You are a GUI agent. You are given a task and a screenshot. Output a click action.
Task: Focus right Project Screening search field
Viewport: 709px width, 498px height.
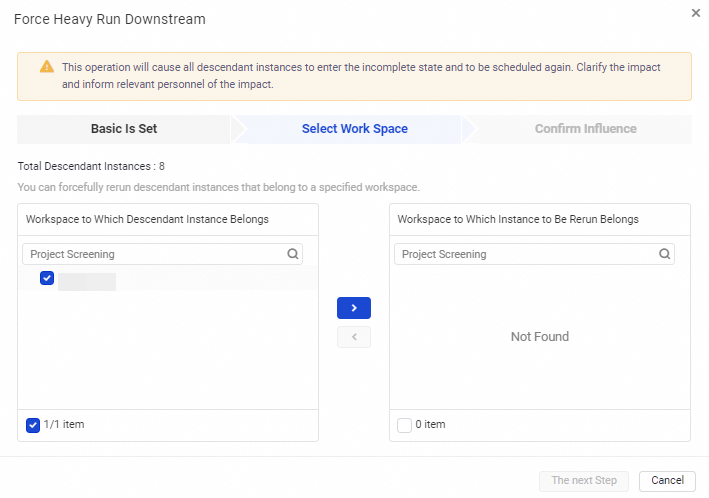[527, 254]
